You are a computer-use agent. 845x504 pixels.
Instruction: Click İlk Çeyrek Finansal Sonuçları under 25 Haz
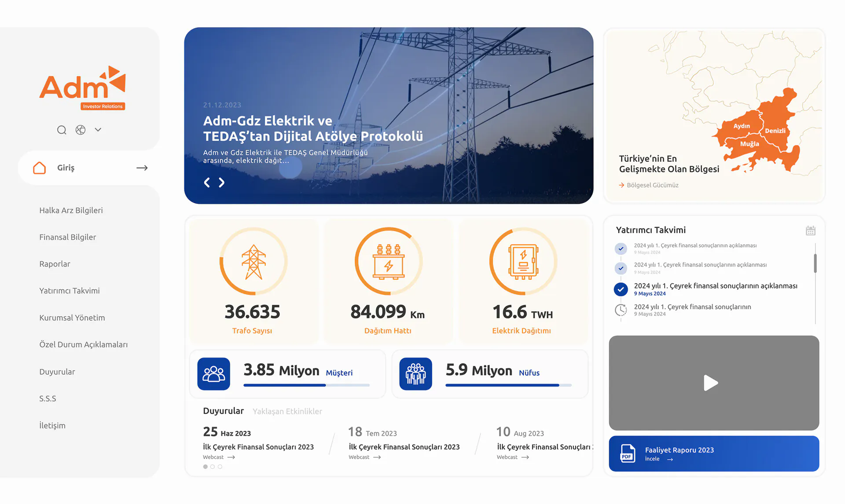[x=258, y=447]
